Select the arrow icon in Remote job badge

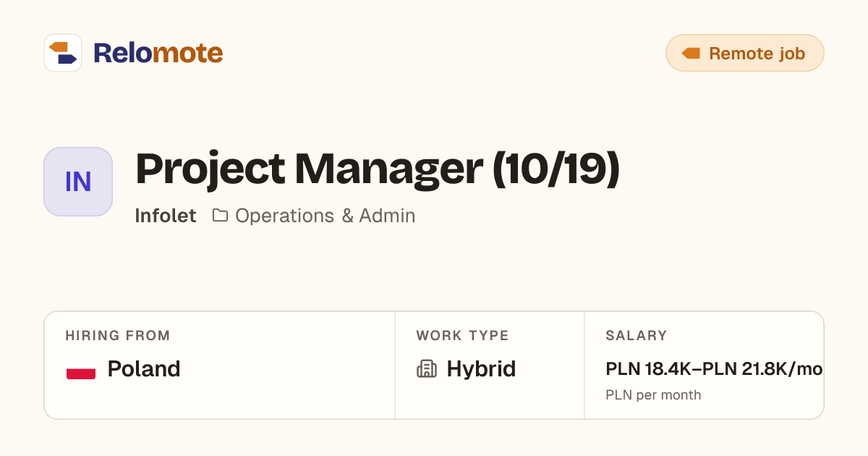tap(692, 54)
